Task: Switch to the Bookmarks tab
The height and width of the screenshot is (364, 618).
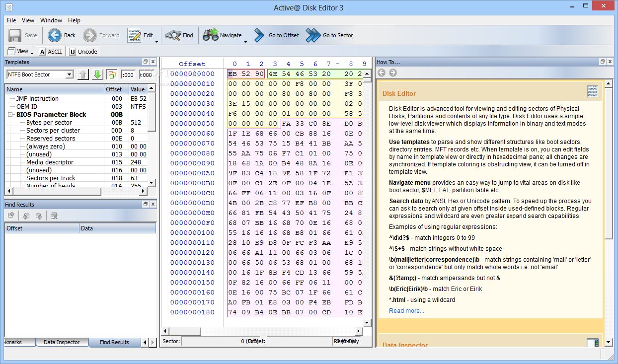Action: click(20, 342)
